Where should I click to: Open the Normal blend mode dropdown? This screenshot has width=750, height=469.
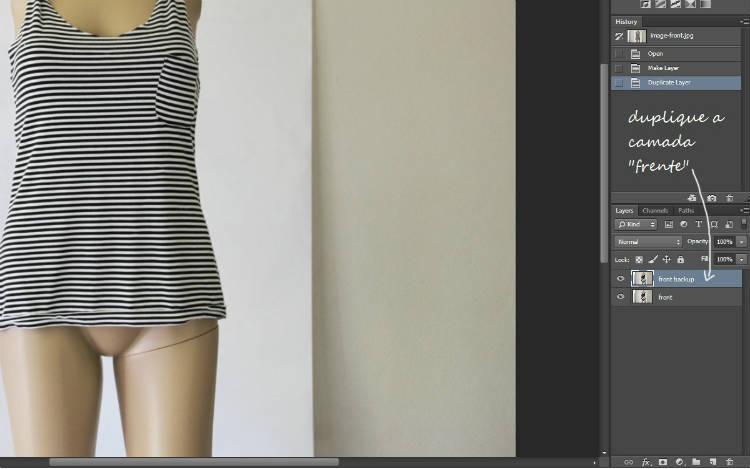click(648, 242)
